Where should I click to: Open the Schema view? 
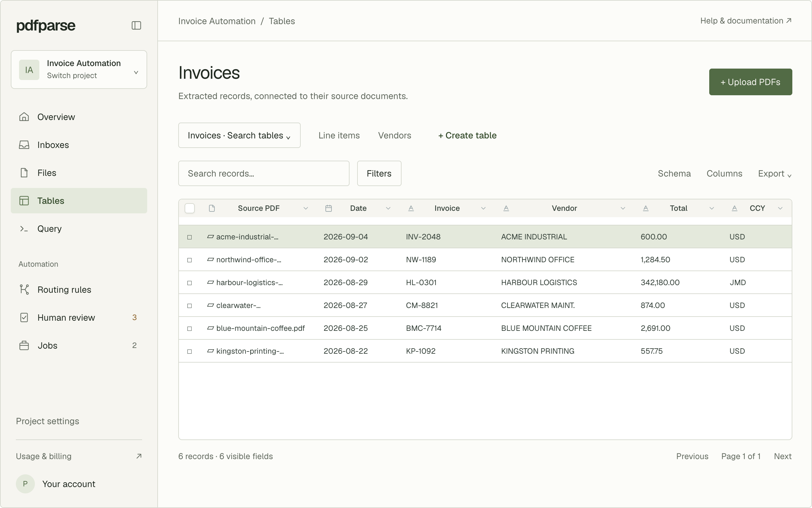pyautogui.click(x=674, y=174)
